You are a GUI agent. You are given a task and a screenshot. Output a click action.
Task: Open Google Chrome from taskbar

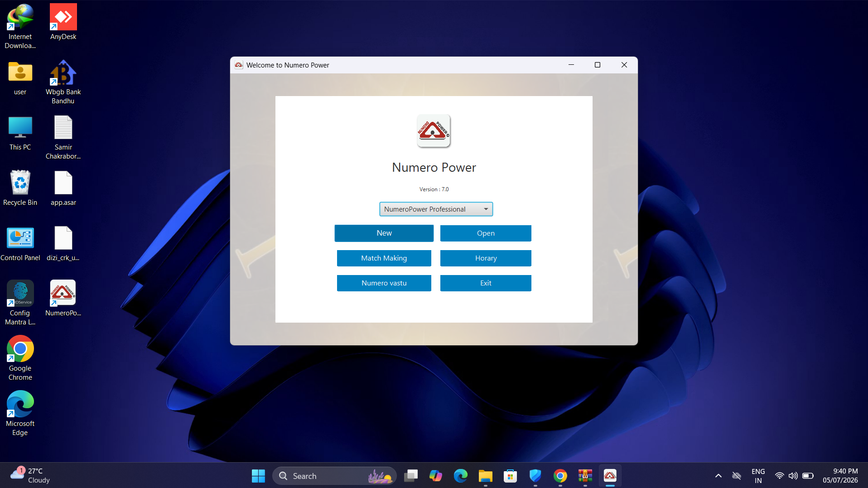point(560,476)
